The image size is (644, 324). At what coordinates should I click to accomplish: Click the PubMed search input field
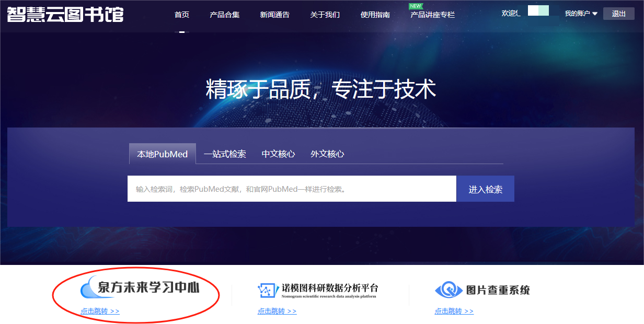point(292,189)
